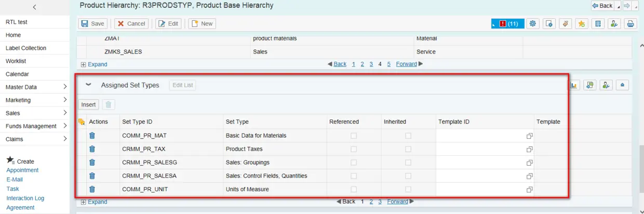The image size is (644, 214).
Task: Toggle Inherited checkbox for CRMM_PR_TAX
Action: coord(408,149)
